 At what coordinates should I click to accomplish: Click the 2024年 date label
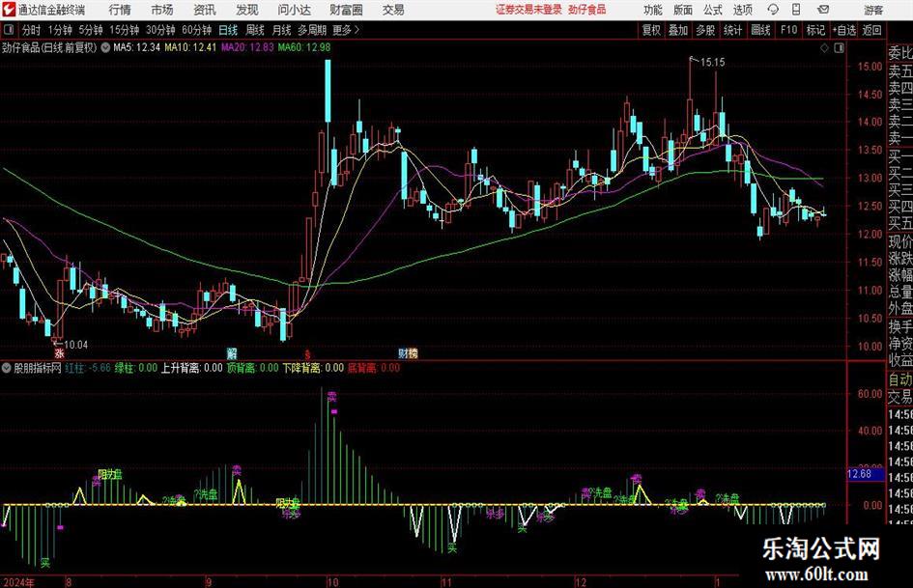click(18, 582)
